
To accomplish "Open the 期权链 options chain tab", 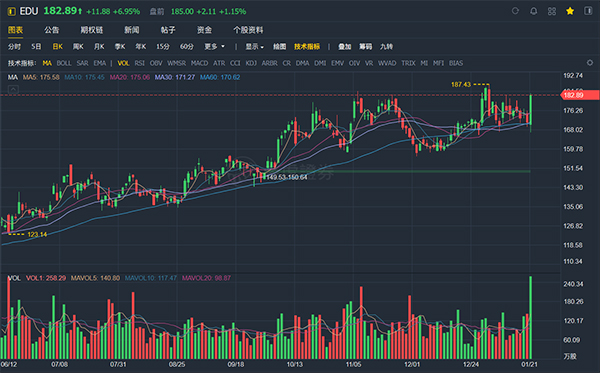I will click(91, 30).
